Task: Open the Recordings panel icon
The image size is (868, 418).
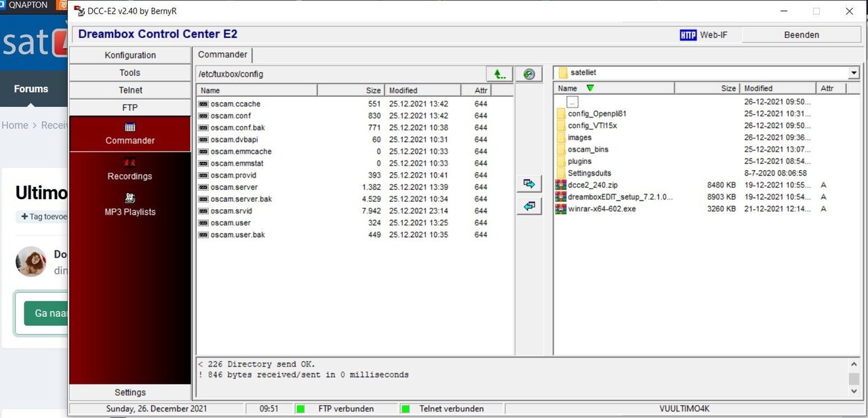Action: [130, 163]
